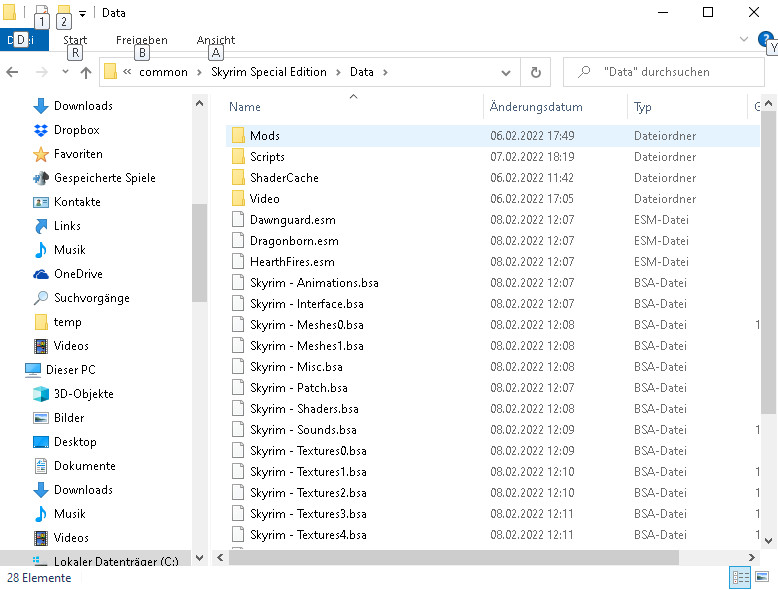Click the Dropbox icon in the sidebar

point(41,130)
